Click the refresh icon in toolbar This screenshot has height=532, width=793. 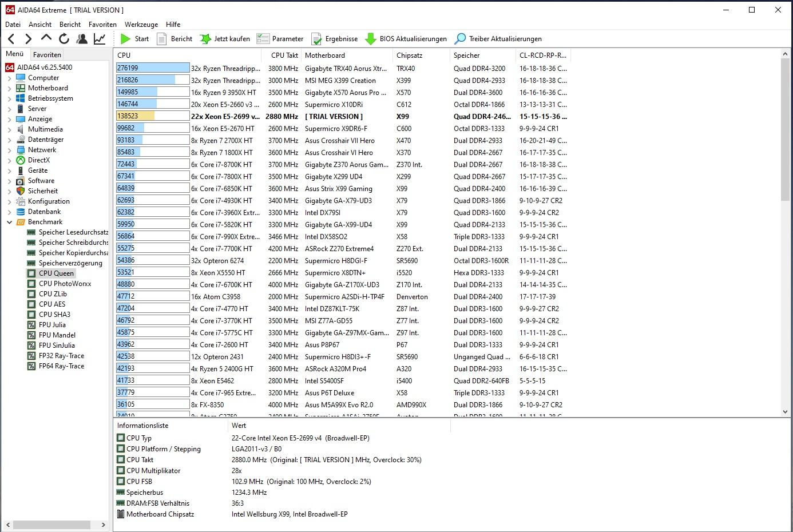click(64, 39)
